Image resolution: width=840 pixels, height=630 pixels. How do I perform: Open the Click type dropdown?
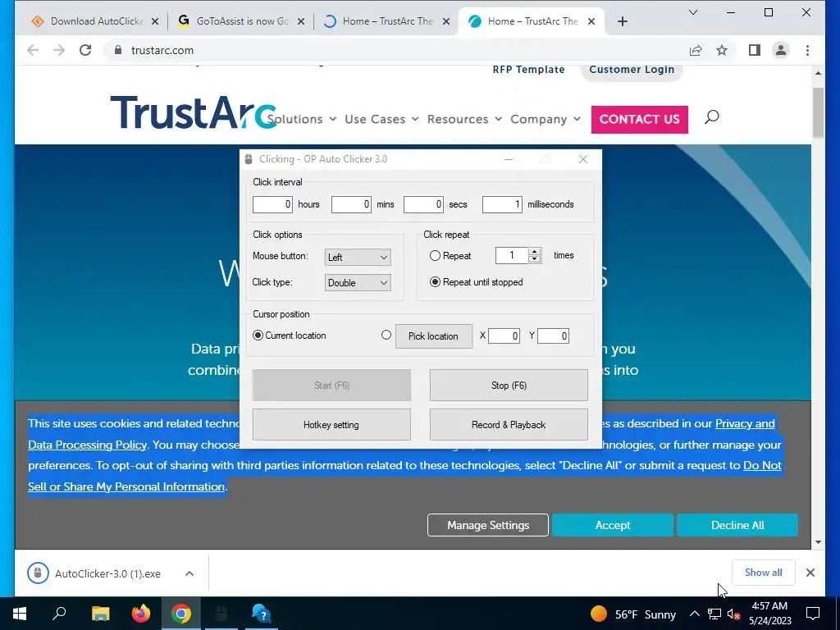click(358, 283)
